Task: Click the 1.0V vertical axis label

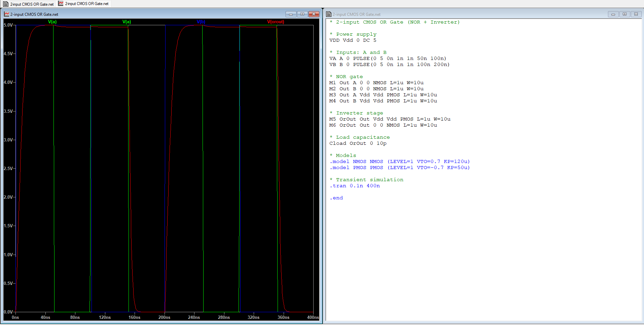Action: (x=8, y=255)
